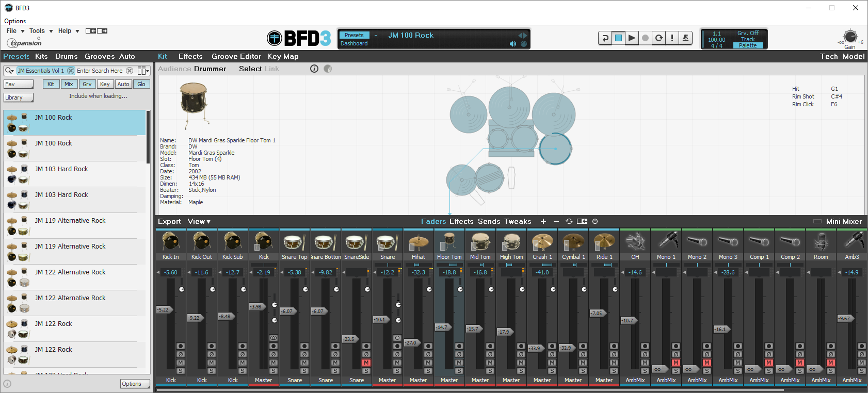Switch mixer to the Sends tab
Image resolution: width=868 pixels, height=393 pixels.
[489, 221]
